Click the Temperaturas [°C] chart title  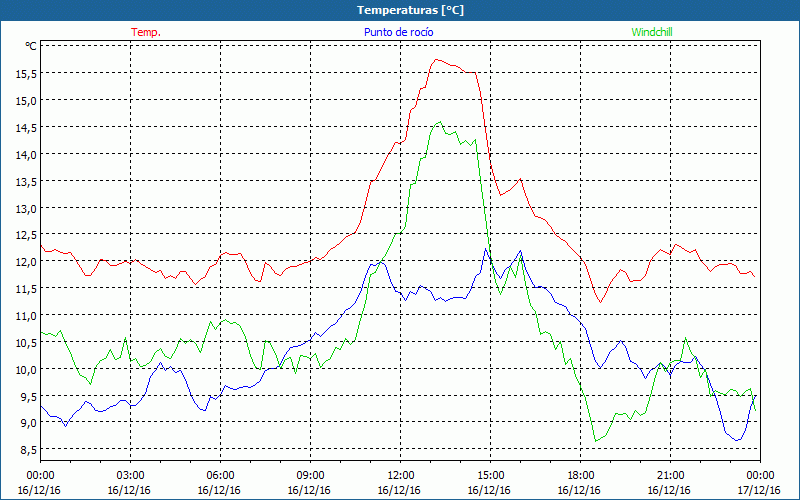410,10
